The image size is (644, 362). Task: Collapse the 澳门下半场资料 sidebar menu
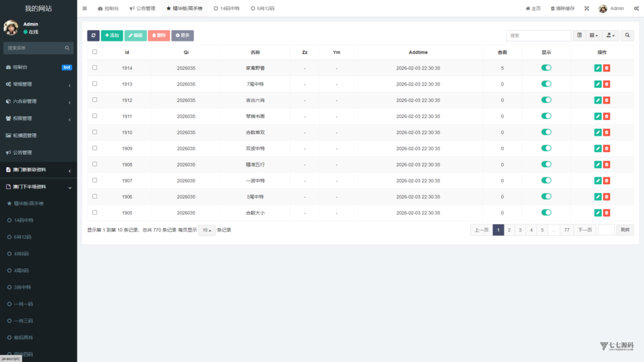(x=38, y=187)
